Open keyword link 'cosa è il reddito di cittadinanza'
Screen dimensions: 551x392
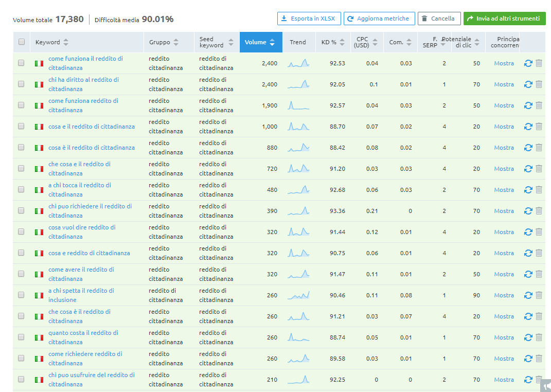[x=92, y=148]
